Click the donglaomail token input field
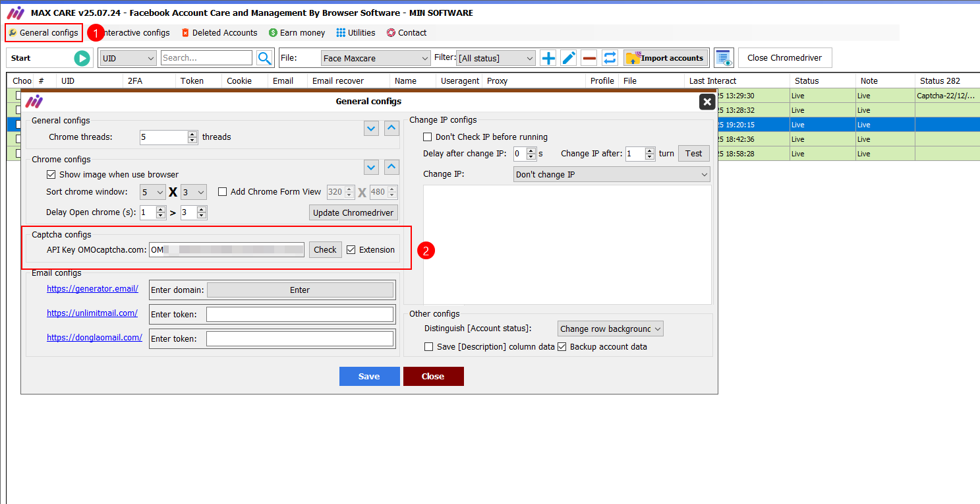The image size is (980, 504). pyautogui.click(x=300, y=339)
